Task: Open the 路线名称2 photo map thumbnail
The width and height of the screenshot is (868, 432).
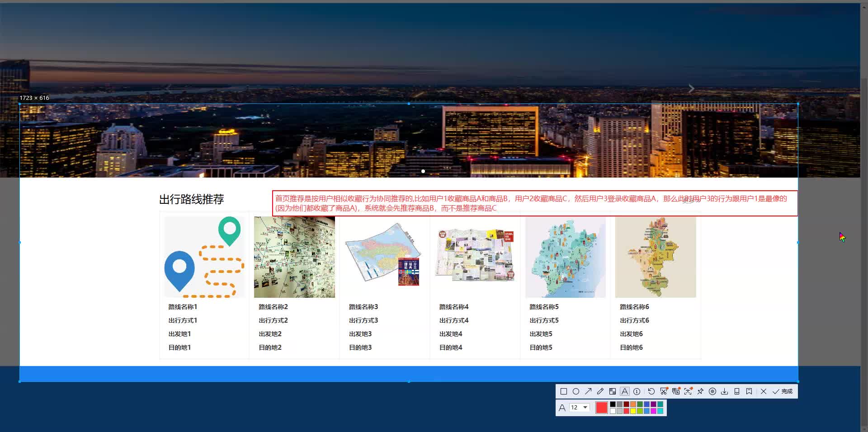Action: pos(294,257)
